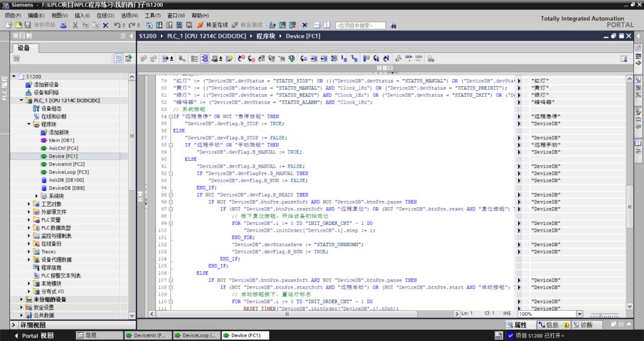Expand the Traces folder in project tree

29,252
